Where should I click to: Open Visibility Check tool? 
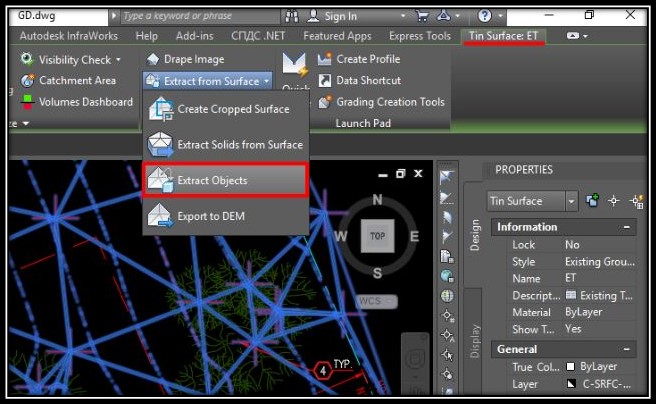click(70, 60)
